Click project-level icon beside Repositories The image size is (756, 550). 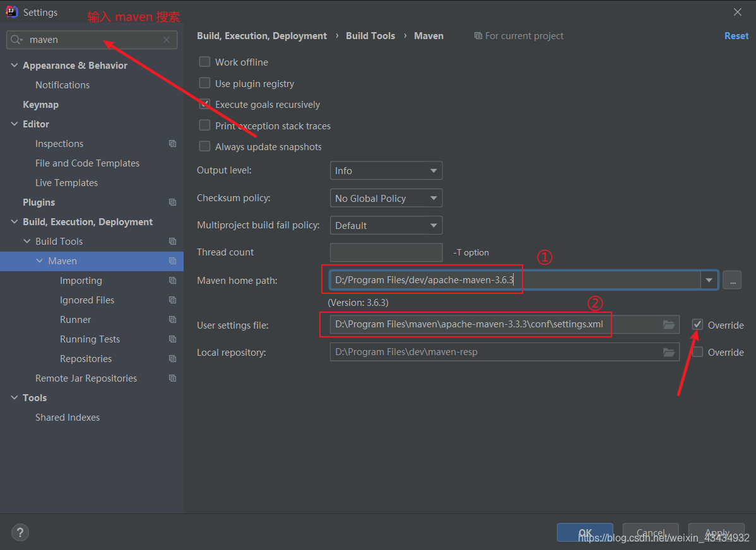pos(173,359)
